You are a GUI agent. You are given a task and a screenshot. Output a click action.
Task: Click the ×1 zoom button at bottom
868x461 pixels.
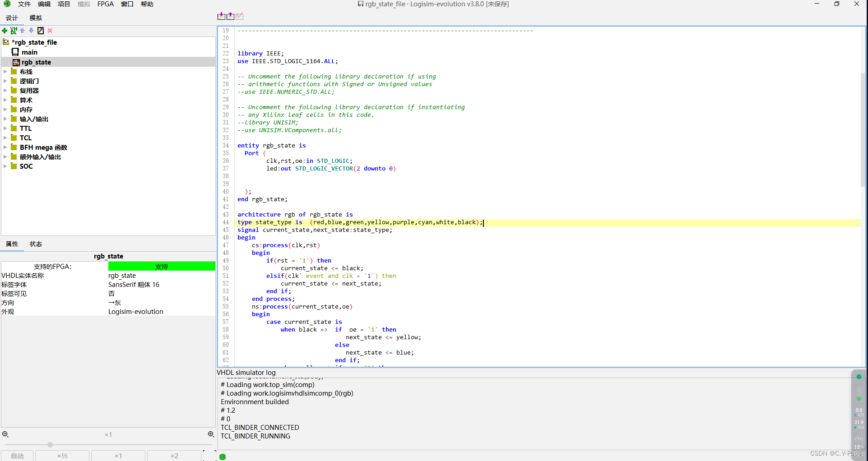pyautogui.click(x=118, y=456)
